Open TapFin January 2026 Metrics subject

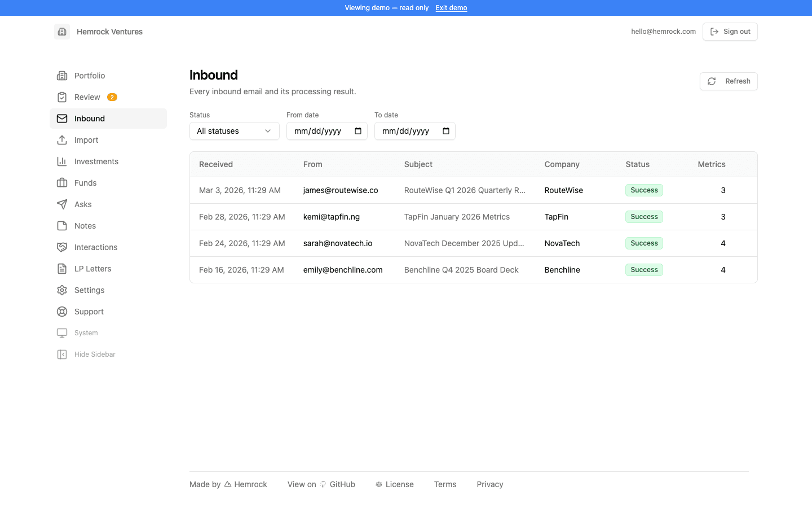[x=457, y=217]
